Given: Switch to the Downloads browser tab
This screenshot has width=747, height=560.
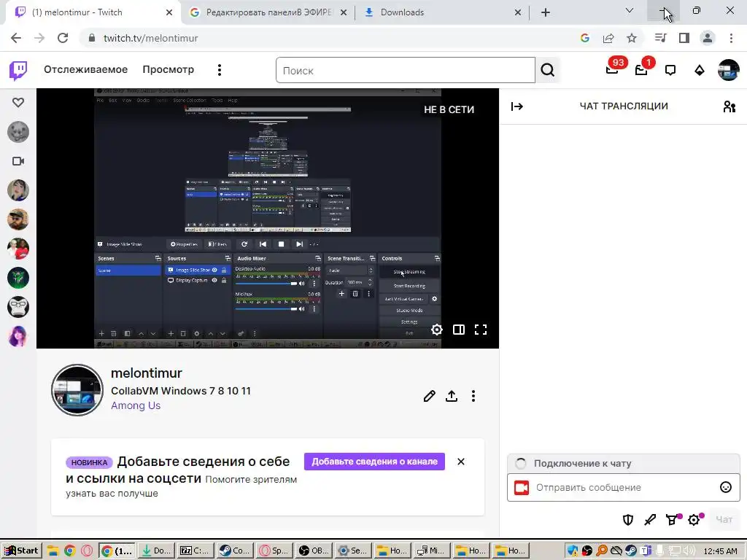Looking at the screenshot, I should pos(443,12).
